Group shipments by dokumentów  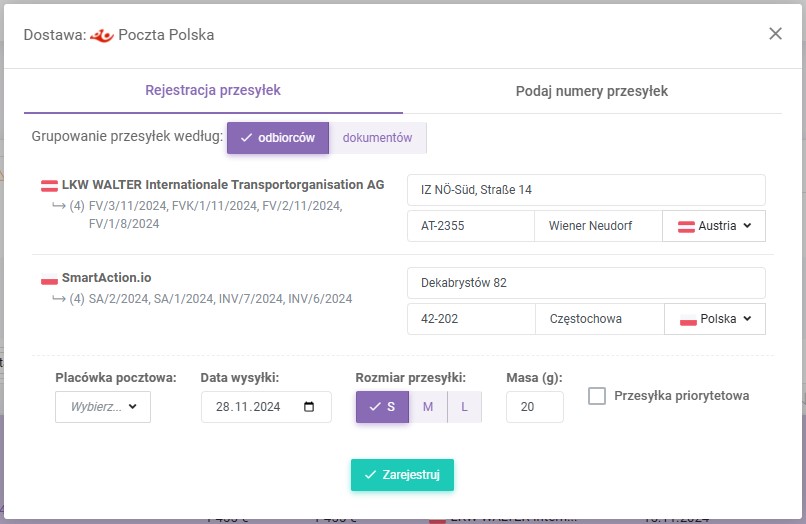tap(377, 138)
